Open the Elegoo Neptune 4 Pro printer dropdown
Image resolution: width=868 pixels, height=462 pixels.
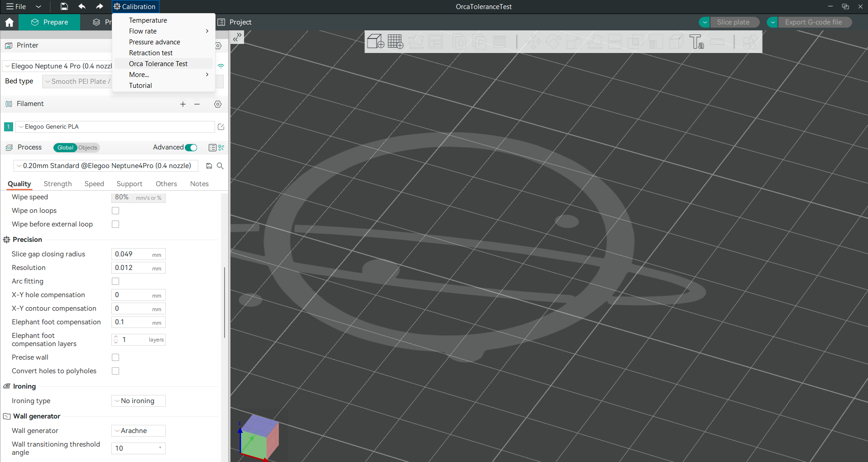[58, 66]
